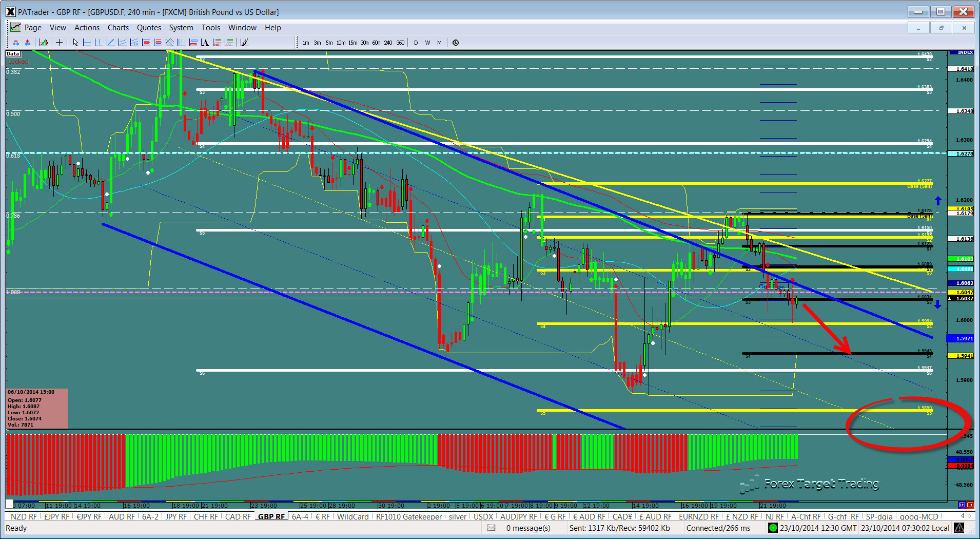Click the OHLC data box for 06/10/2014
Viewport: 980px width, 539px height.
37,409
